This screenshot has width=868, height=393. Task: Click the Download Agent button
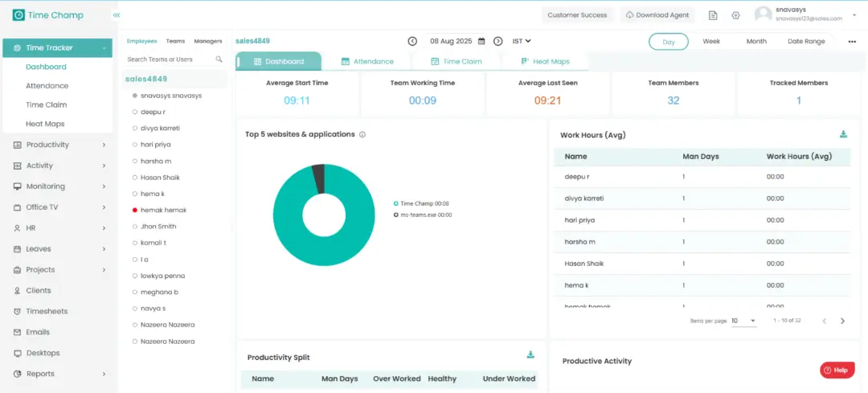click(x=657, y=15)
